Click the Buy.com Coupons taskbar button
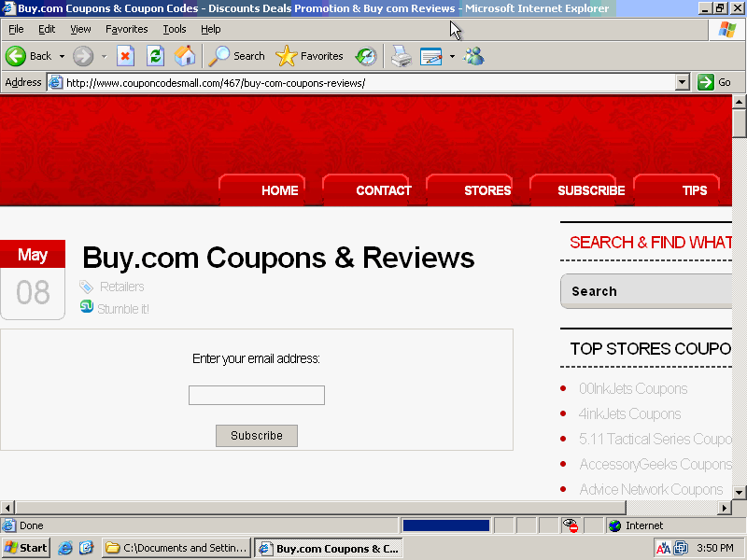The image size is (747, 560). click(x=329, y=548)
